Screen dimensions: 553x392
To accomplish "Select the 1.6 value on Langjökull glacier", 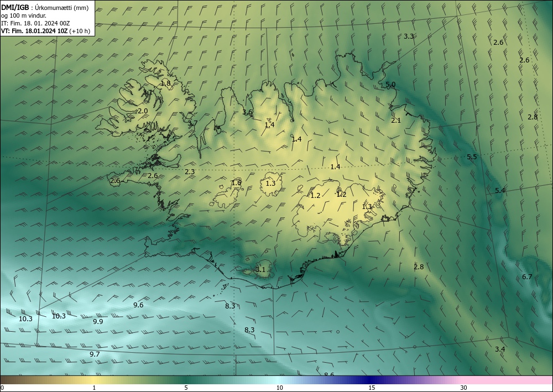I will (236, 183).
